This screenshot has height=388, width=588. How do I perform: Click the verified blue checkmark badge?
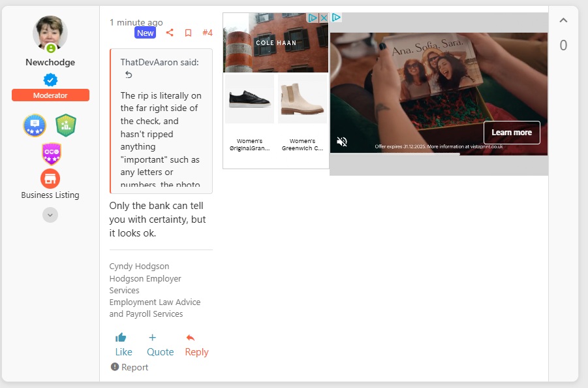point(50,80)
